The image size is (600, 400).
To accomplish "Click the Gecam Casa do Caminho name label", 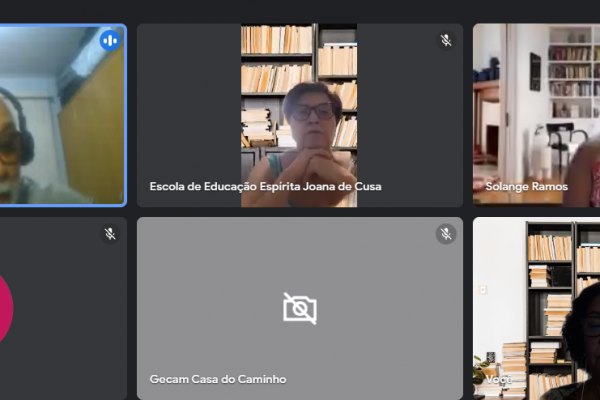I will (217, 379).
